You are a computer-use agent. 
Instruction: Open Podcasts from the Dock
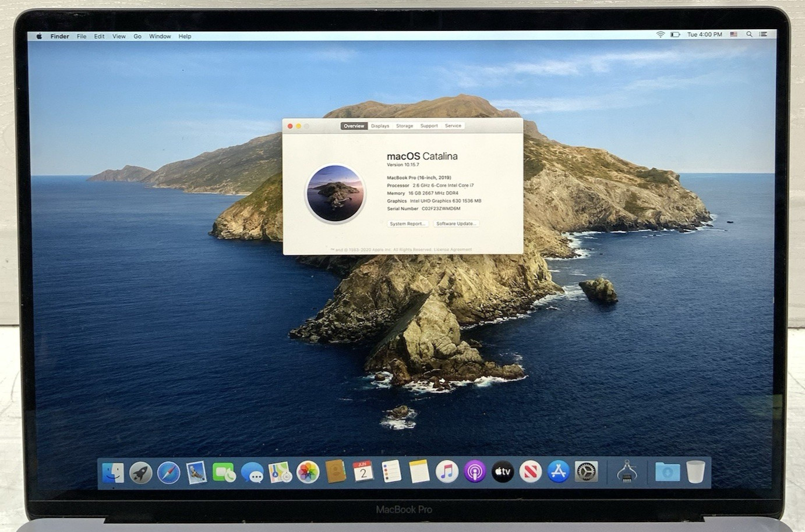(475, 472)
